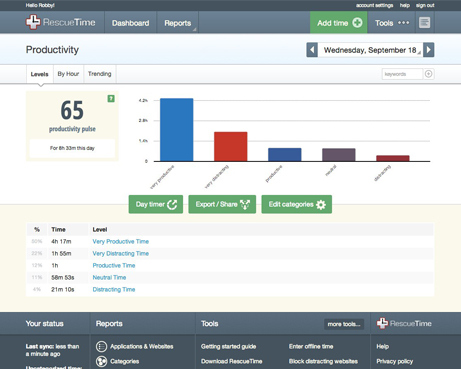This screenshot has width=461, height=369.
Task: Click the Categories footer icon
Action: tap(101, 361)
